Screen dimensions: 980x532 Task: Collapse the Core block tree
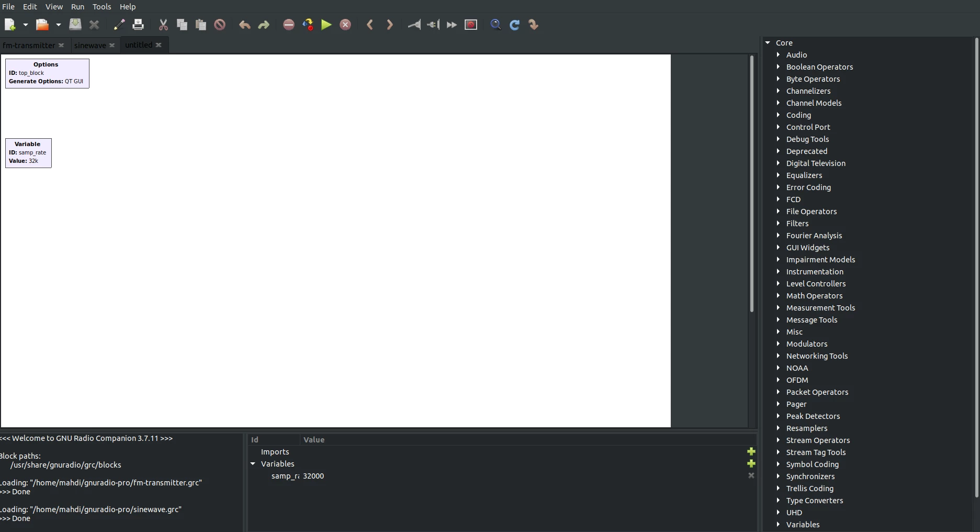click(768, 43)
